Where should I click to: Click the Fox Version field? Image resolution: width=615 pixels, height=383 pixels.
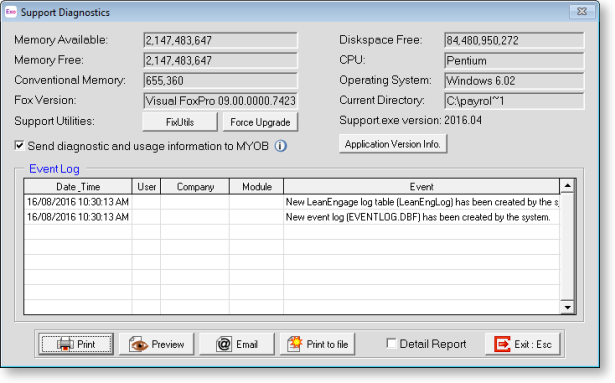point(220,101)
